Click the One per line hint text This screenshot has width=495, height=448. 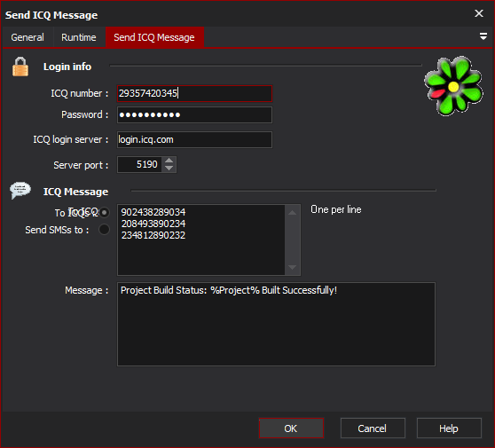click(x=336, y=209)
